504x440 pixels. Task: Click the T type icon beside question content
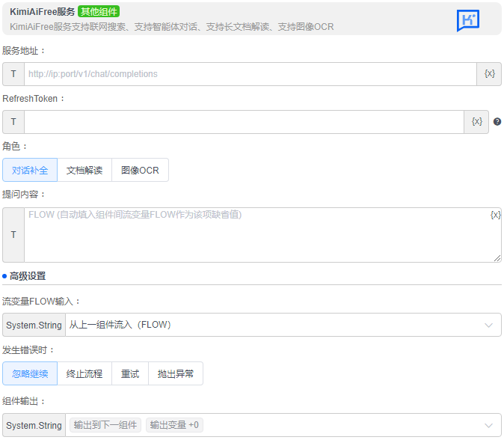(13, 235)
